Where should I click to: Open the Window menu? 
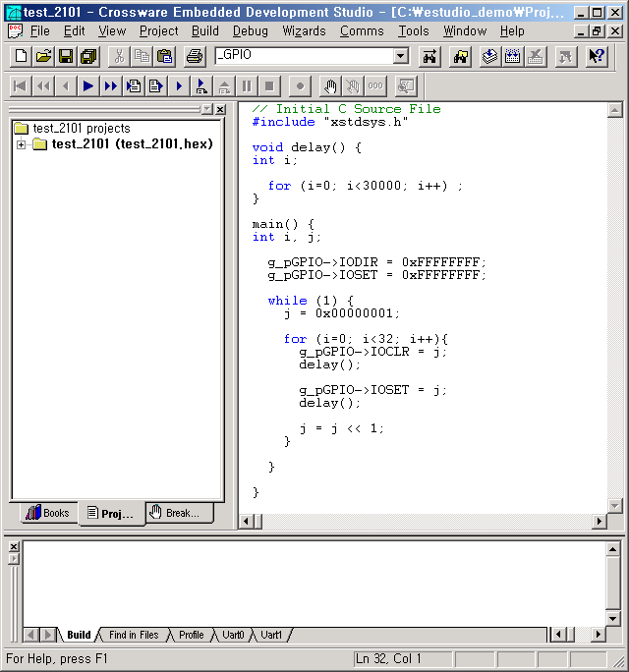pyautogui.click(x=465, y=31)
